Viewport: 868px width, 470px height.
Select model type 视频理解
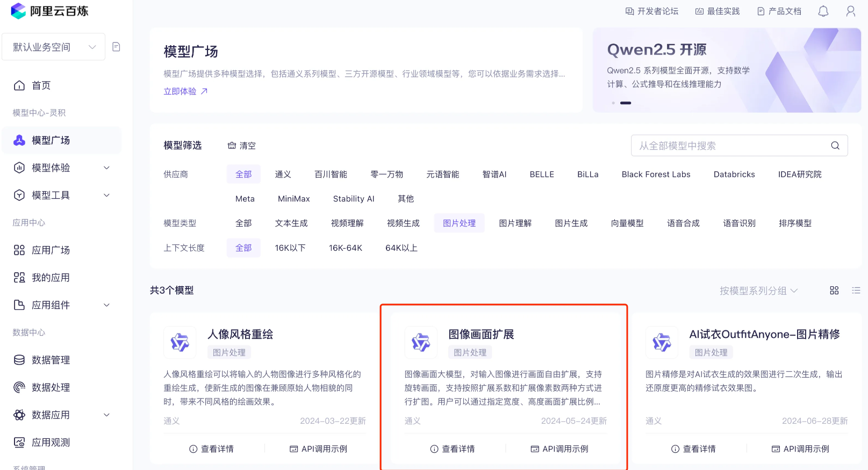[x=347, y=223]
